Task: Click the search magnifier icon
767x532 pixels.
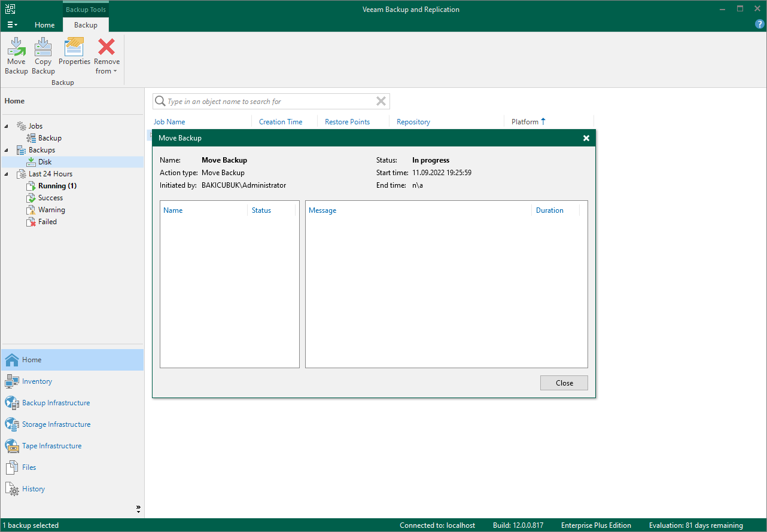Action: tap(160, 102)
